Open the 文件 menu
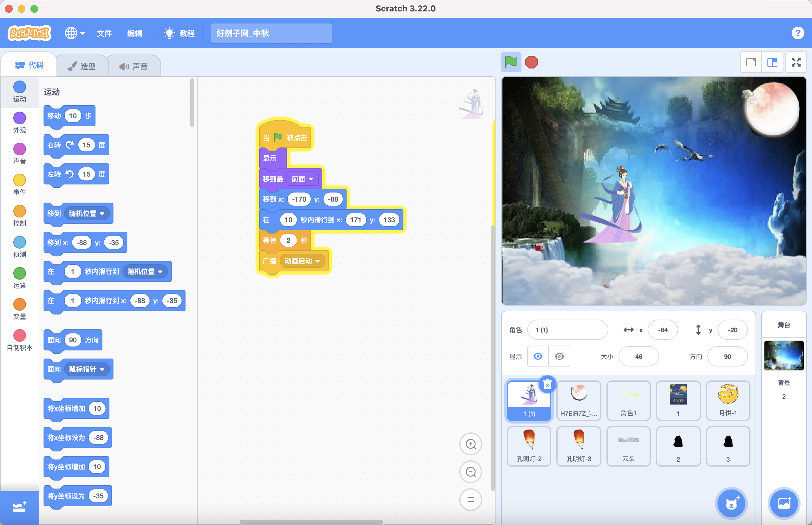Viewport: 812px width, 525px height. pyautogui.click(x=104, y=33)
